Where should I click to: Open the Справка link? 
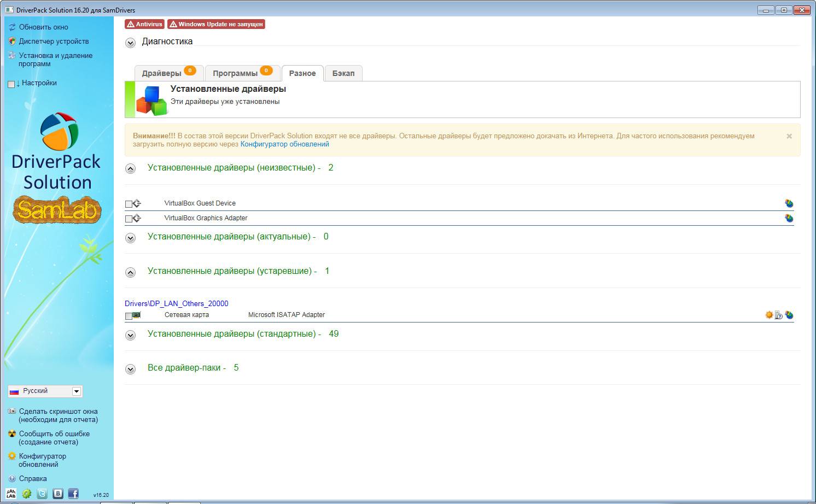(x=33, y=478)
